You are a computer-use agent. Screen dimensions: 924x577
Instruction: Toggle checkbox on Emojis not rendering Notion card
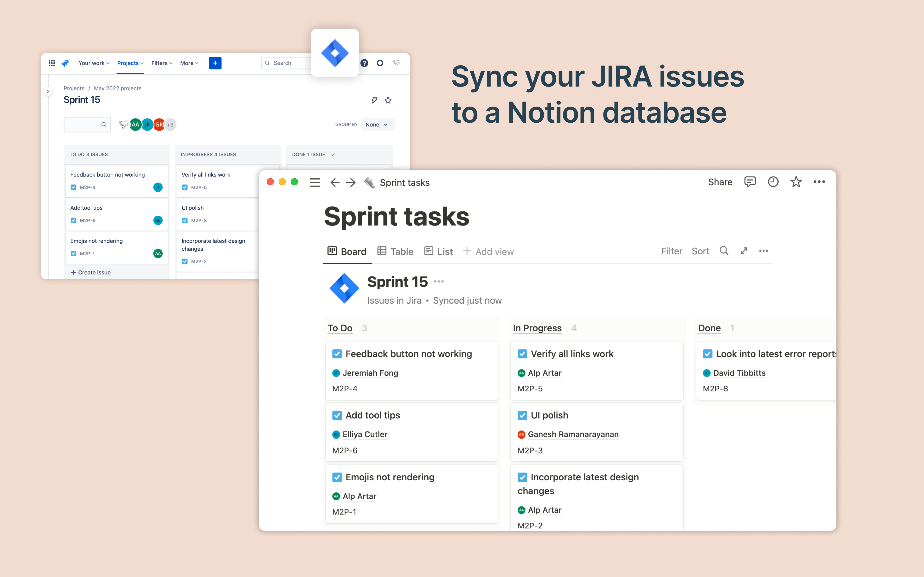click(x=337, y=477)
